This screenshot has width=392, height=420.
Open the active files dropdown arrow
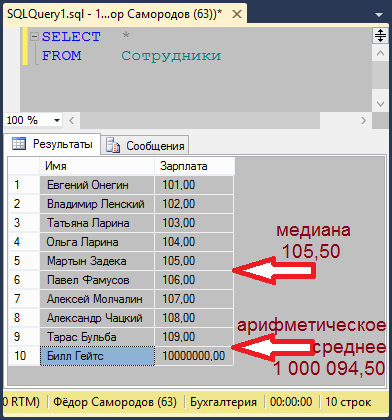[379, 15]
